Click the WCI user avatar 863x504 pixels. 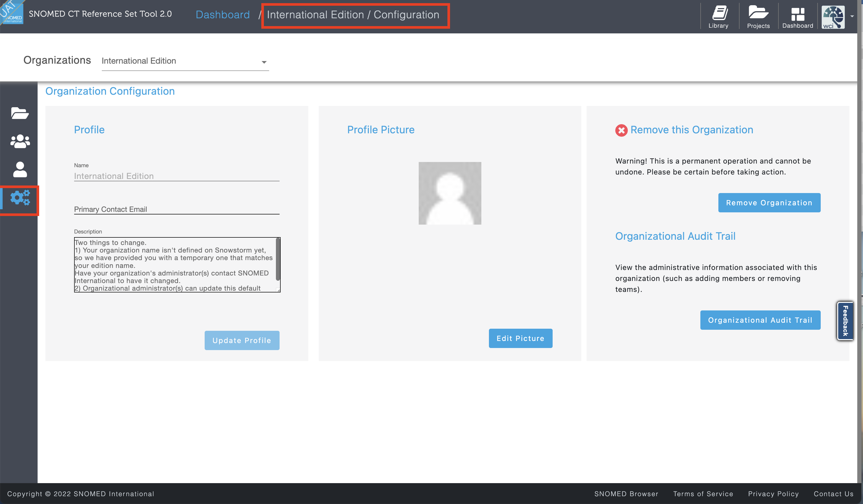(833, 17)
